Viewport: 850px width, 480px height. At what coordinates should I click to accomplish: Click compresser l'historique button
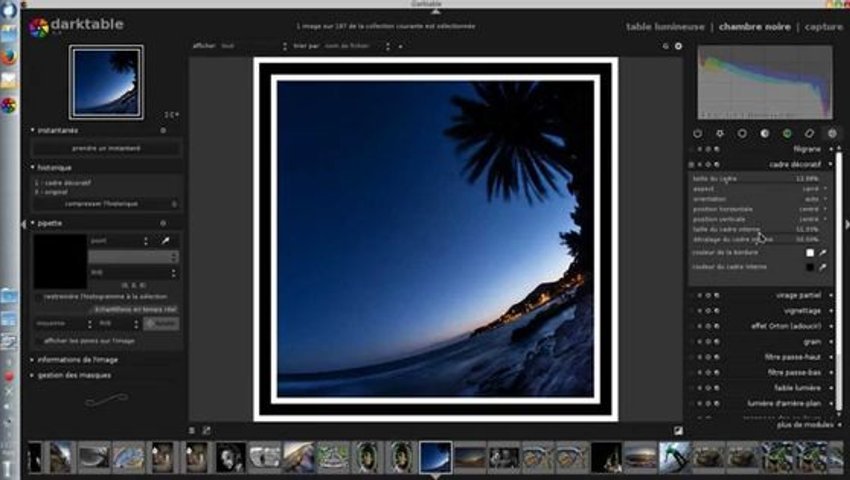(101, 204)
